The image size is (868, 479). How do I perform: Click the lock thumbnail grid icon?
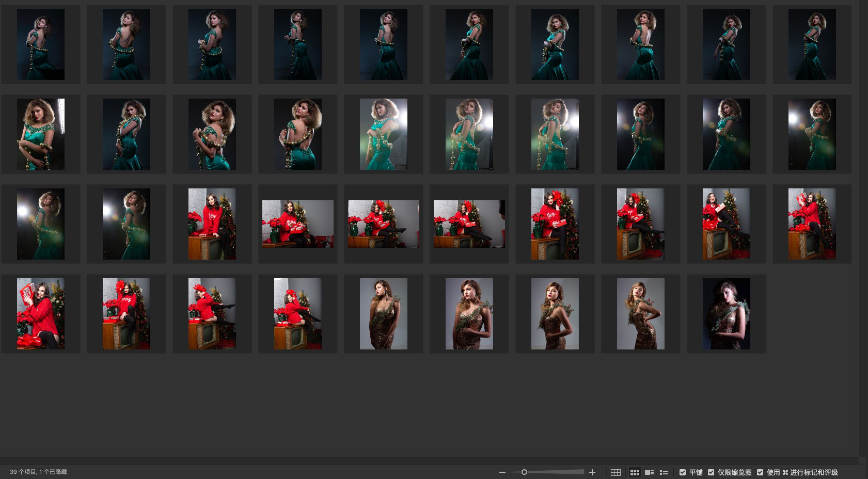pos(616,472)
